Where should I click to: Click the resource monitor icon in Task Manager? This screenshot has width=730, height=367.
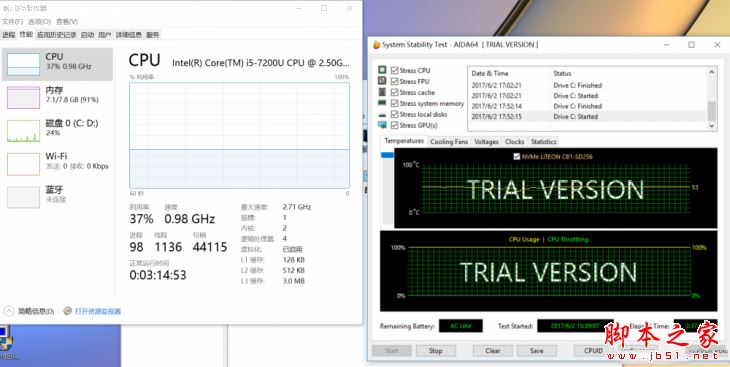pos(68,311)
